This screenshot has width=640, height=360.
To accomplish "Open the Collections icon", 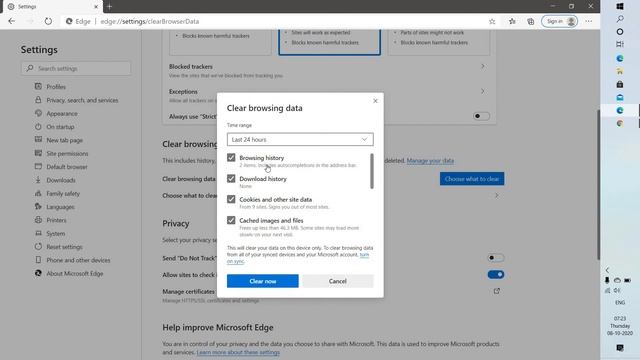I will click(x=531, y=21).
